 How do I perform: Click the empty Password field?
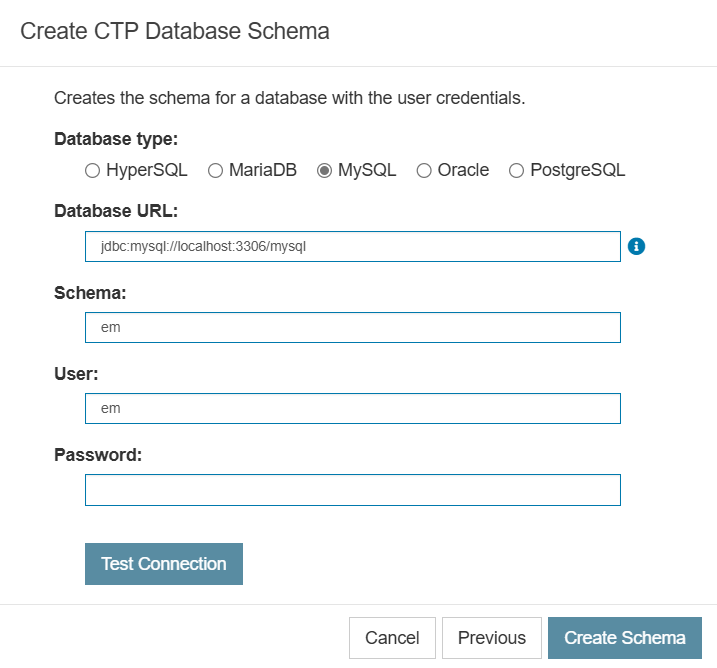(x=353, y=490)
